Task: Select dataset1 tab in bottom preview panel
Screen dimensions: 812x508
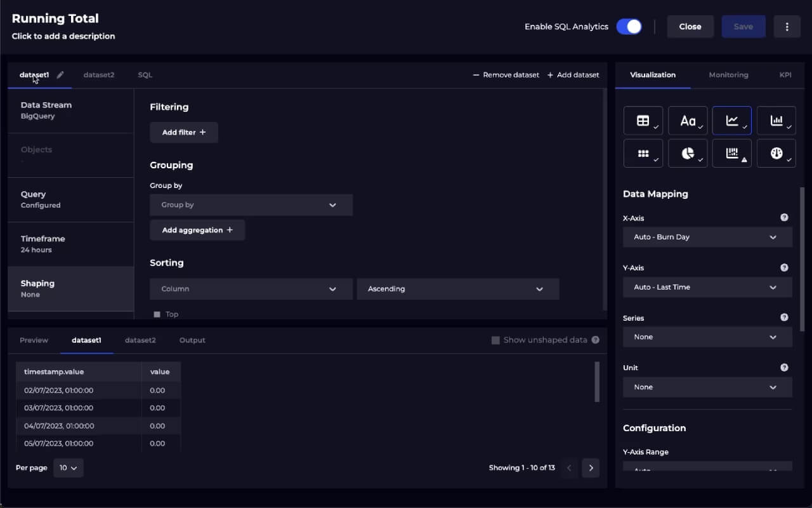Action: 87,340
